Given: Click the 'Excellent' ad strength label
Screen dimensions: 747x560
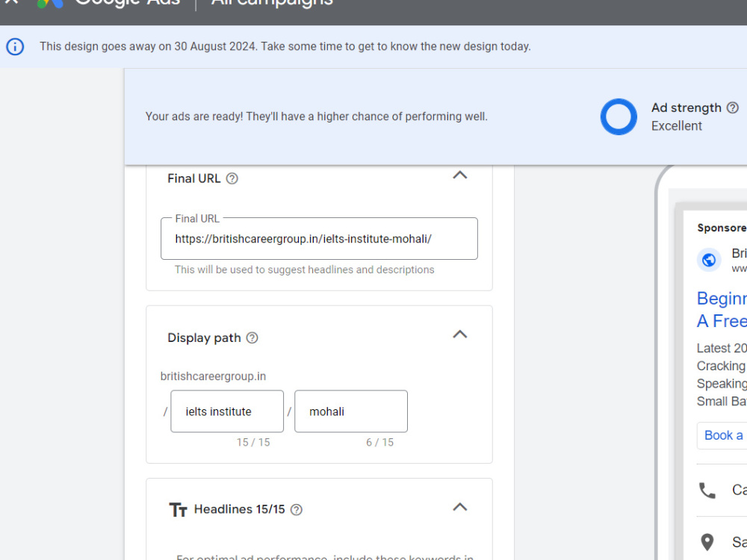Looking at the screenshot, I should click(677, 126).
